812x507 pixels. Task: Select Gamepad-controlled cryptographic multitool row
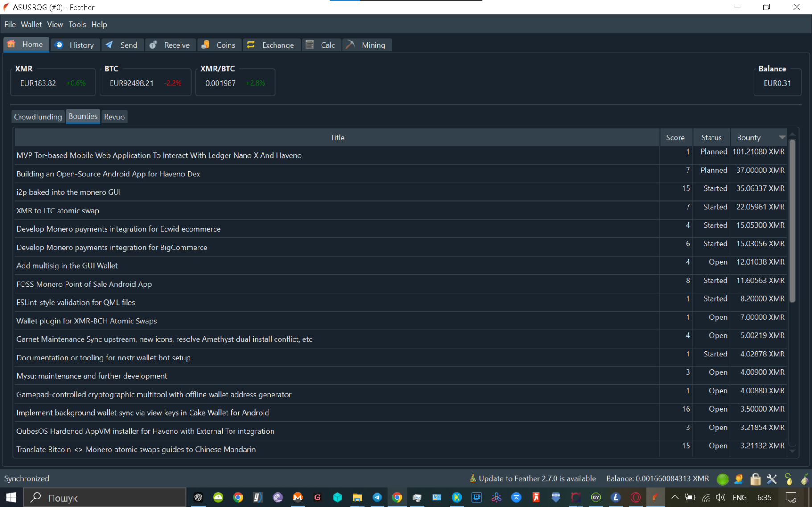(400, 394)
